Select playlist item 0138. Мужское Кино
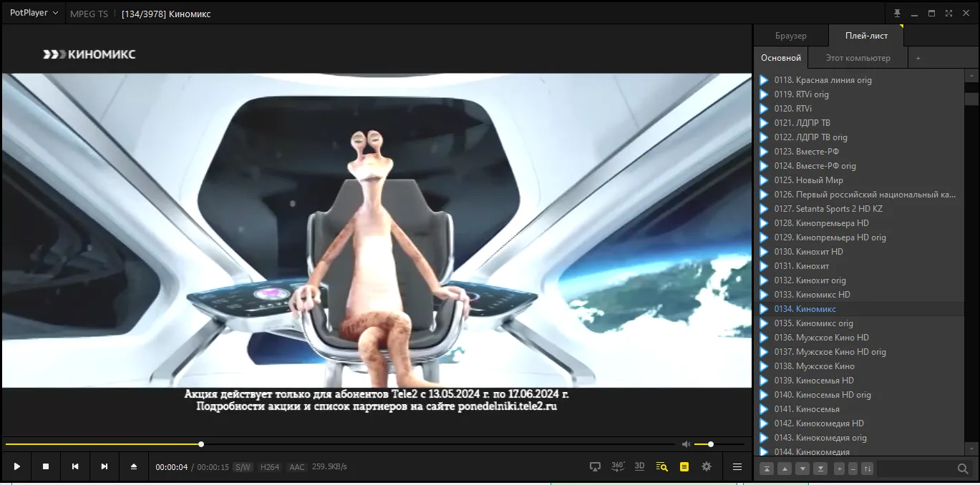This screenshot has height=485, width=980. click(859, 366)
